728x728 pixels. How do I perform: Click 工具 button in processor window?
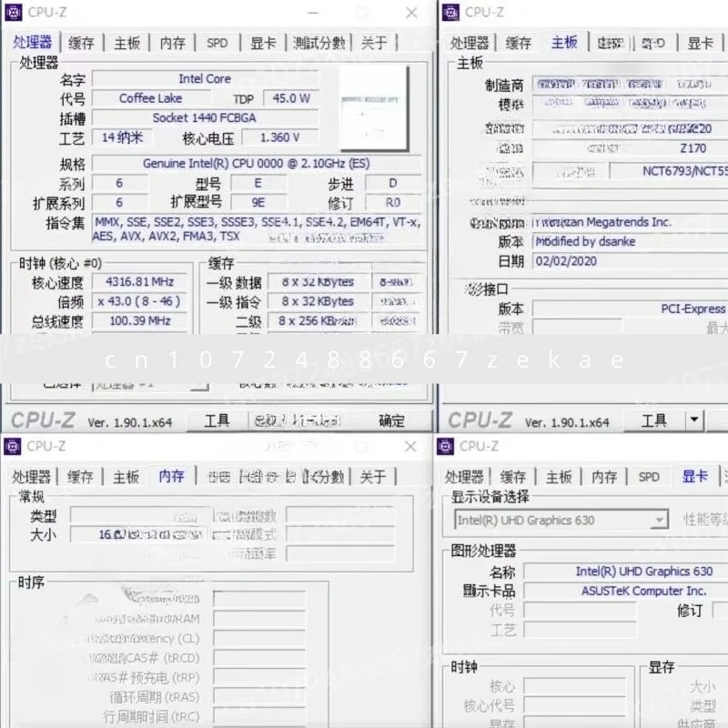pos(217,420)
